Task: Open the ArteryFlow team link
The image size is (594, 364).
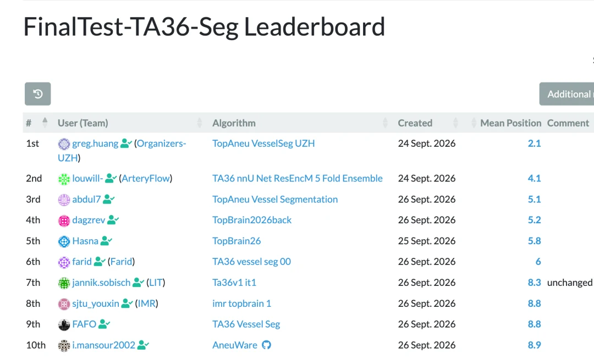Action: 145,178
